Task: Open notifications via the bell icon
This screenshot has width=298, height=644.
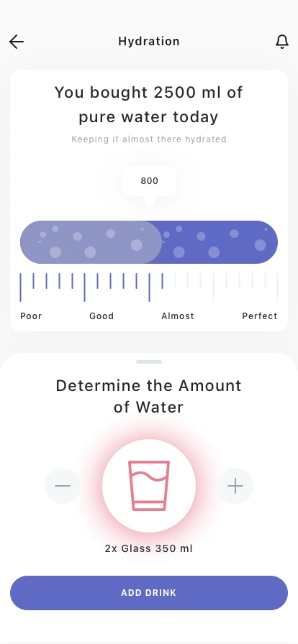Action: (x=282, y=42)
